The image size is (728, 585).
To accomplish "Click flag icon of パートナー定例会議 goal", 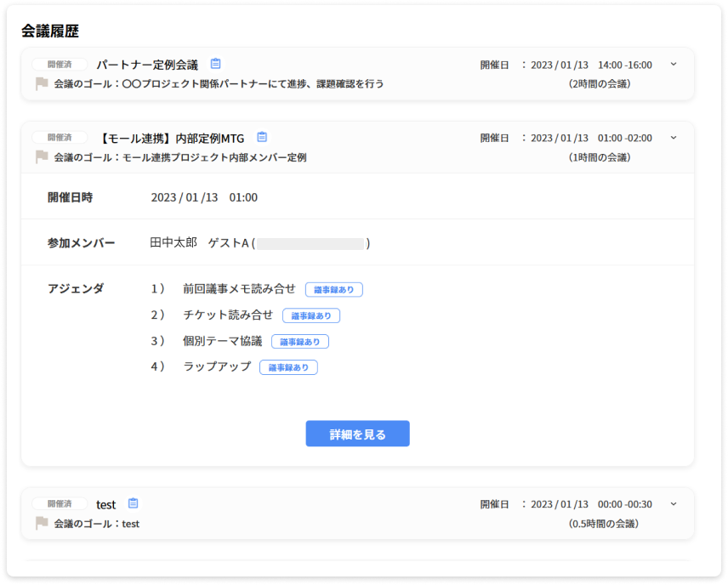I will [42, 83].
